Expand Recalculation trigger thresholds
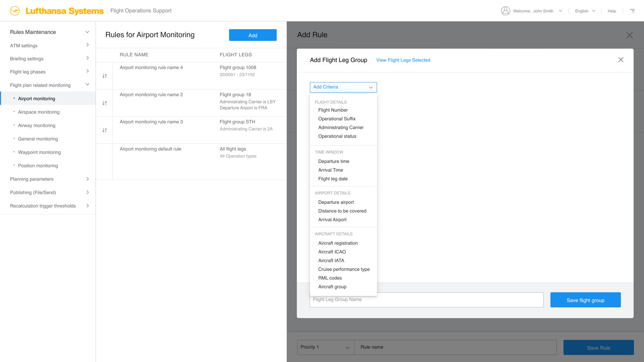Screen dimensions: 644x362 [88, 206]
